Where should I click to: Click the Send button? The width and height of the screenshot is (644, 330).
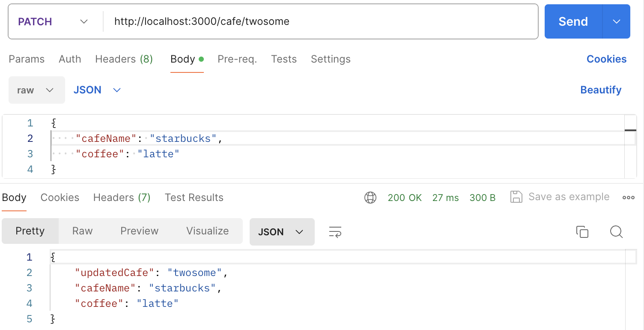pyautogui.click(x=573, y=21)
